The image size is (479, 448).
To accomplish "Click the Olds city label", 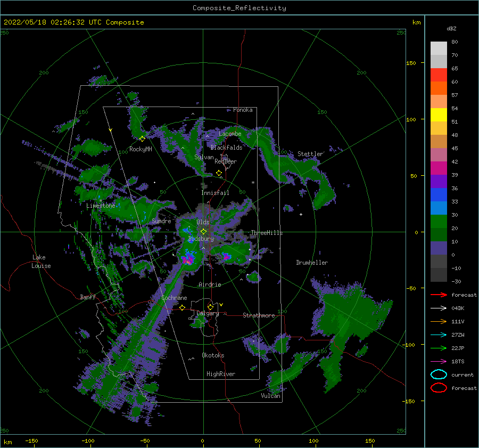I will coord(203,222).
